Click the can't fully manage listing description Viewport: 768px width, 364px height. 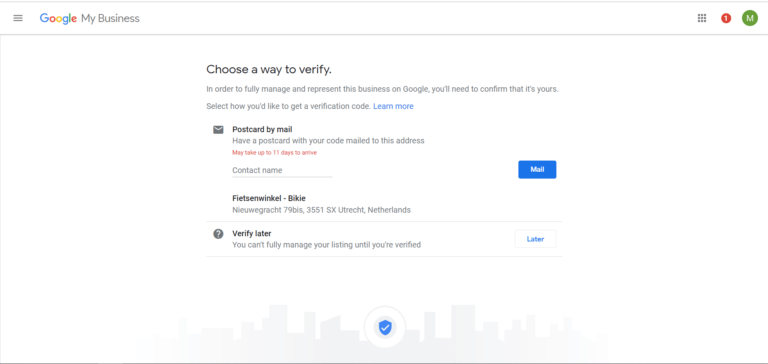coord(326,244)
